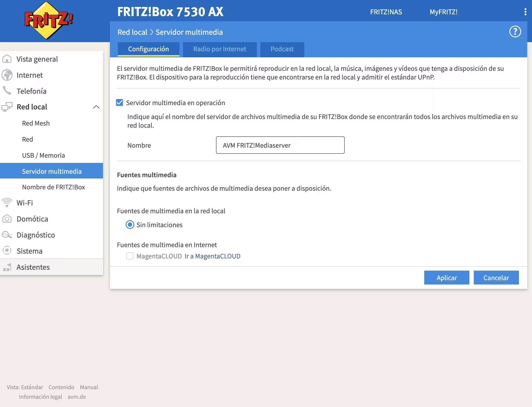Go to USB / Memoria submenu
This screenshot has height=407, width=532.
click(x=51, y=155)
